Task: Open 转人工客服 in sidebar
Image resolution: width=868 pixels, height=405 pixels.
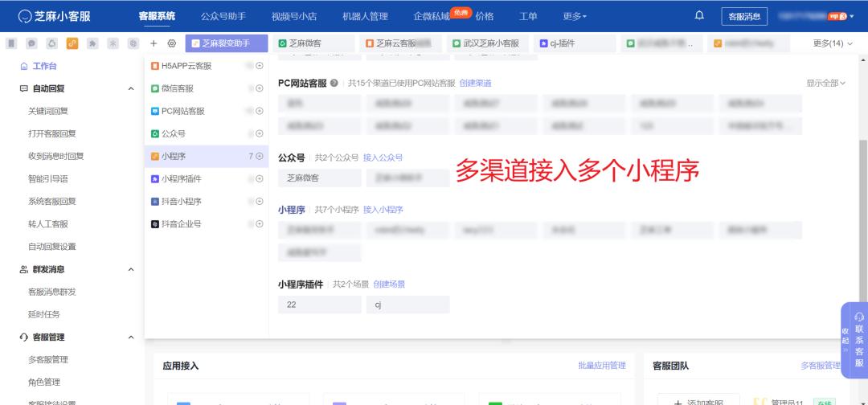Action: [x=48, y=224]
